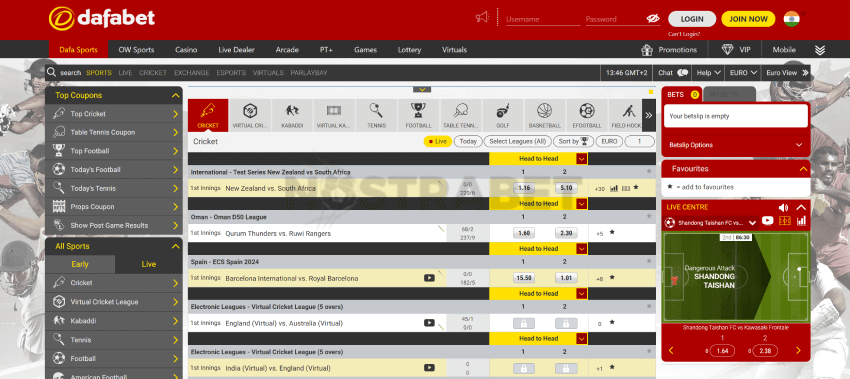This screenshot has height=379, width=850.
Task: Mute the Live Centre sound
Action: [783, 207]
